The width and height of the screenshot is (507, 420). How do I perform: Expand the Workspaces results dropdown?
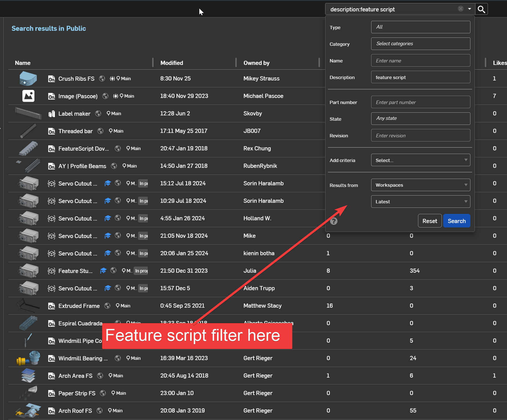click(x=420, y=185)
